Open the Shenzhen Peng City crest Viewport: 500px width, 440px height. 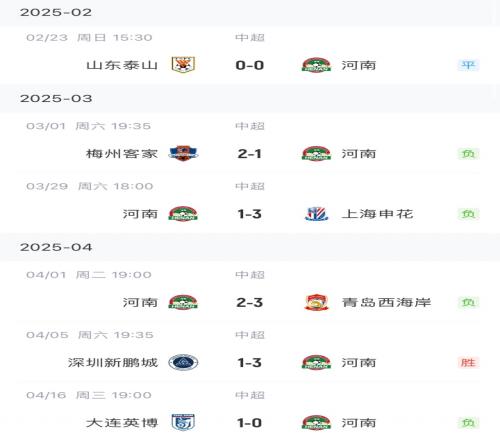click(183, 363)
